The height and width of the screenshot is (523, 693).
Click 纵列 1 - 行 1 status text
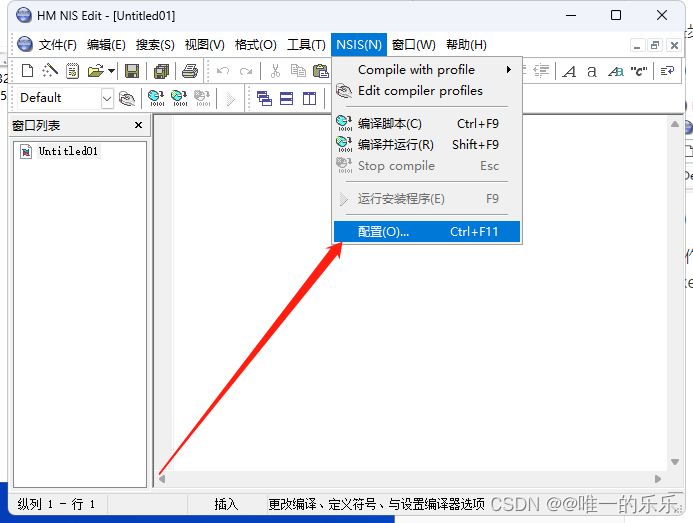56,504
